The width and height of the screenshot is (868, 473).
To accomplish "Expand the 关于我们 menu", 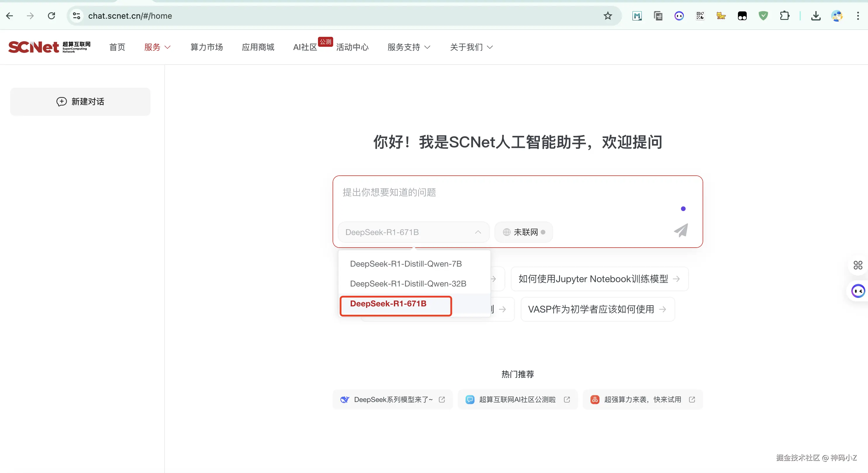I will click(471, 47).
